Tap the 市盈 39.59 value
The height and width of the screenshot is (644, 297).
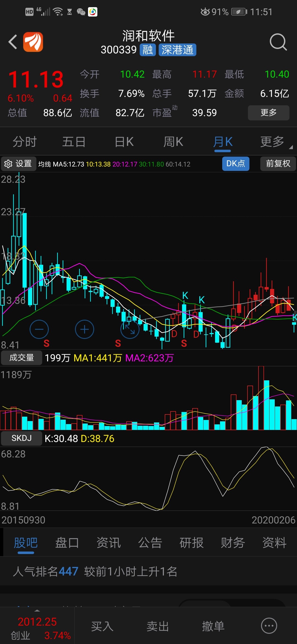point(204,113)
